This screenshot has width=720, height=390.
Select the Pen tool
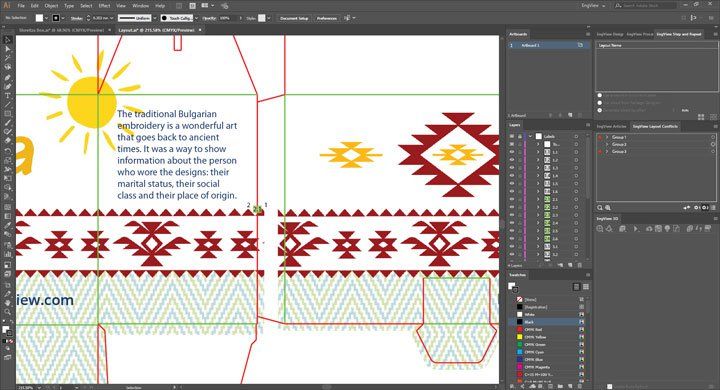point(7,77)
